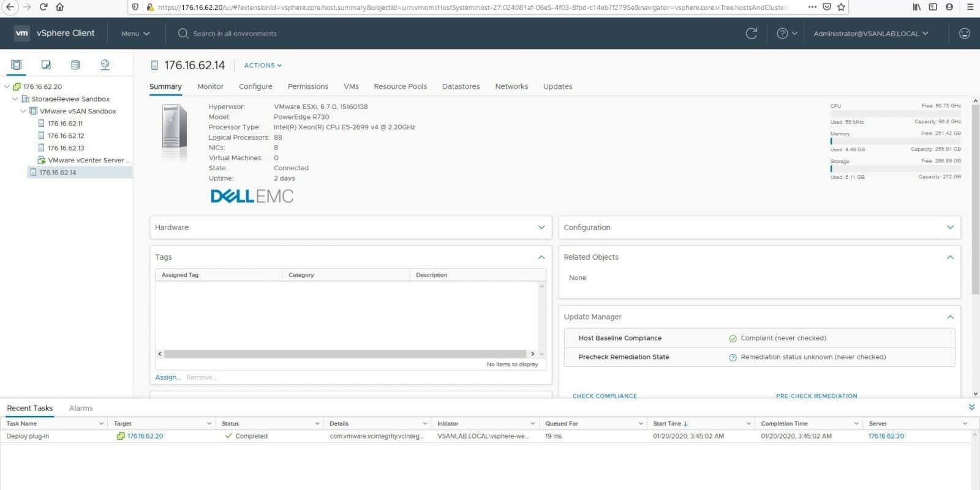Click the Assign... tag link

[x=168, y=377]
